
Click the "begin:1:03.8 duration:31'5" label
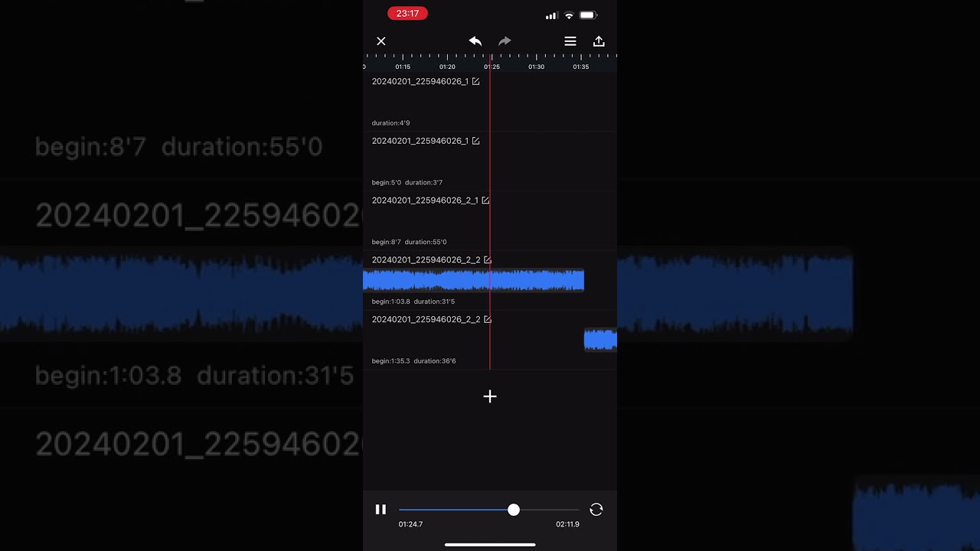click(413, 302)
